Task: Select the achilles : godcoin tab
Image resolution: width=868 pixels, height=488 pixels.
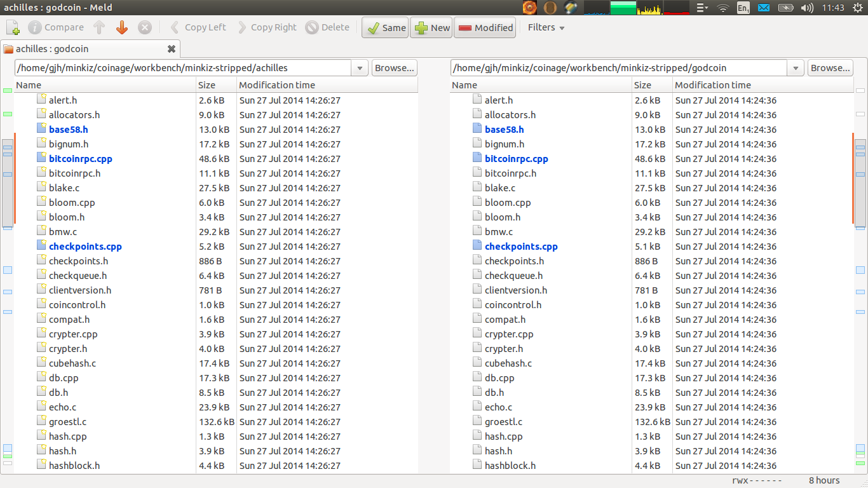Action: pyautogui.click(x=90, y=49)
